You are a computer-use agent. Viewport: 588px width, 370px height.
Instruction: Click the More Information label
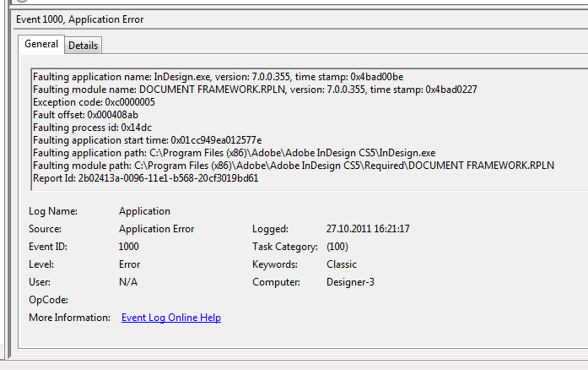(x=69, y=318)
